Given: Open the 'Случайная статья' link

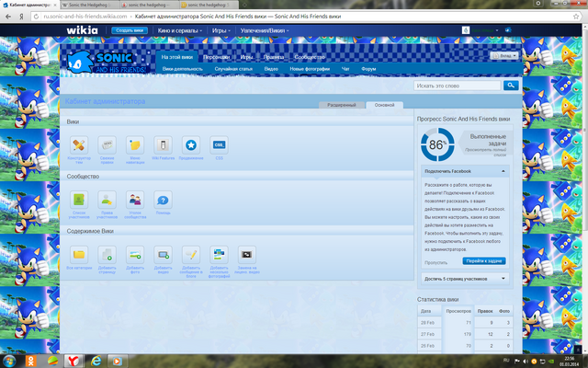Looking at the screenshot, I should point(233,69).
